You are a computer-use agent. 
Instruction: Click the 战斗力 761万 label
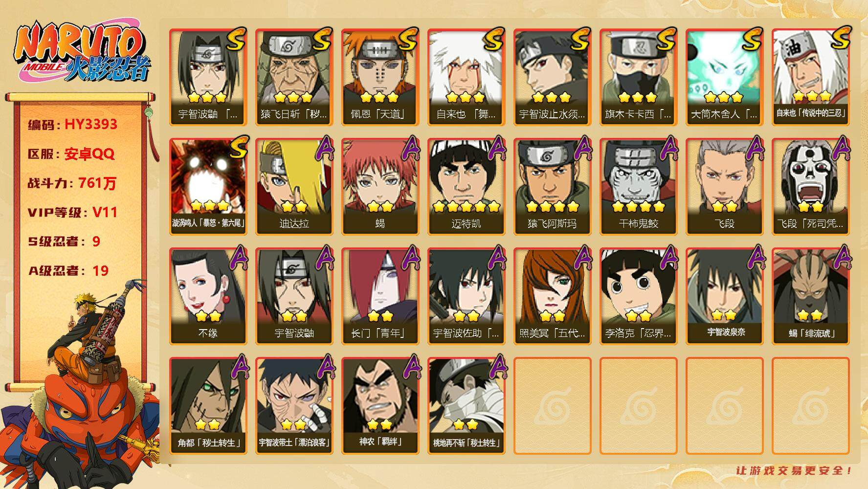pyautogui.click(x=72, y=183)
